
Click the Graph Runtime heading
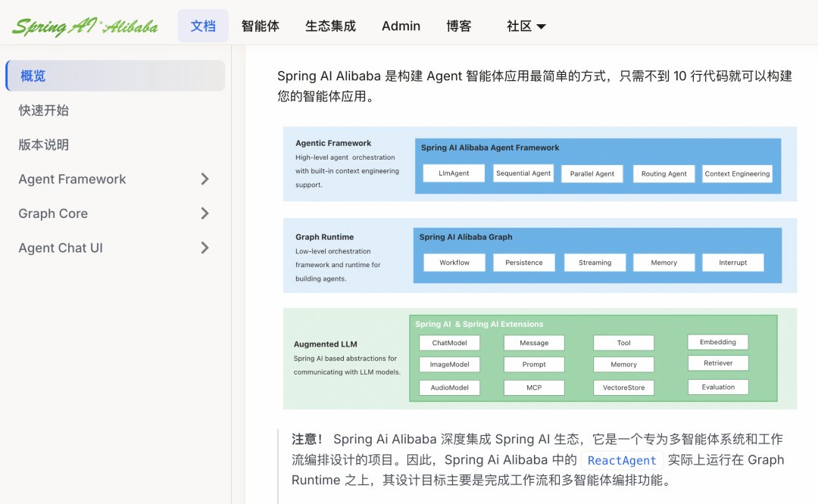click(324, 237)
